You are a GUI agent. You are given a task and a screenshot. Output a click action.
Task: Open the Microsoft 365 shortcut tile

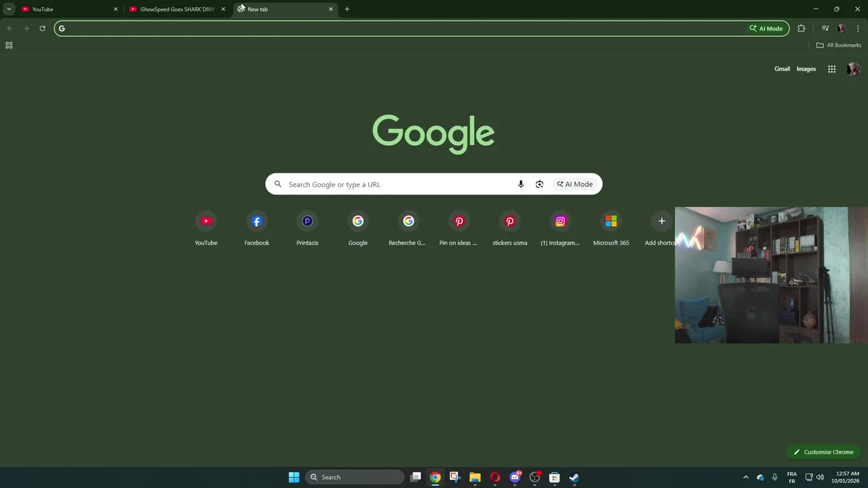[x=611, y=228]
